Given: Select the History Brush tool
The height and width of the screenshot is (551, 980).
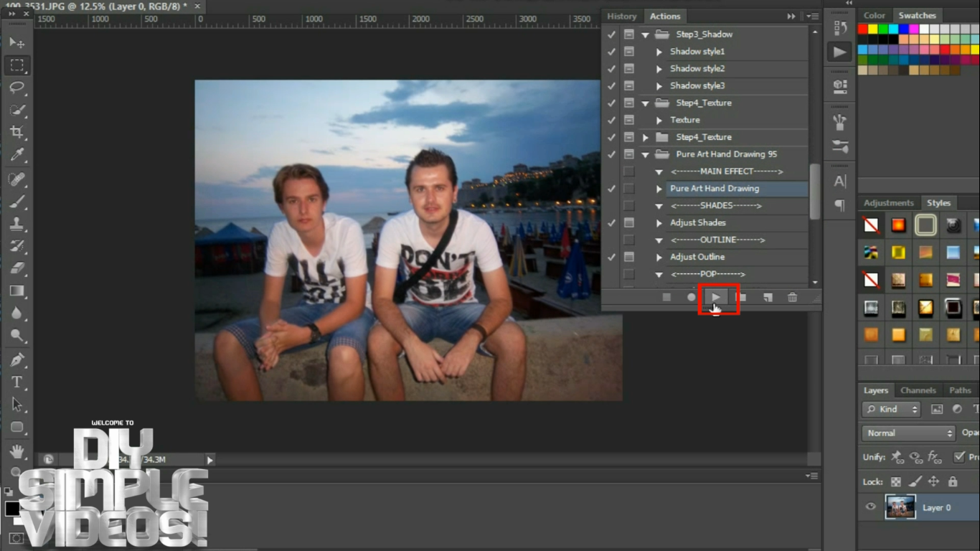Looking at the screenshot, I should pyautogui.click(x=17, y=246).
